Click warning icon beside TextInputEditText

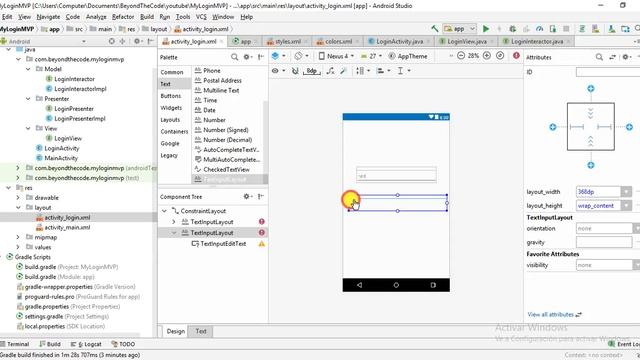262,244
